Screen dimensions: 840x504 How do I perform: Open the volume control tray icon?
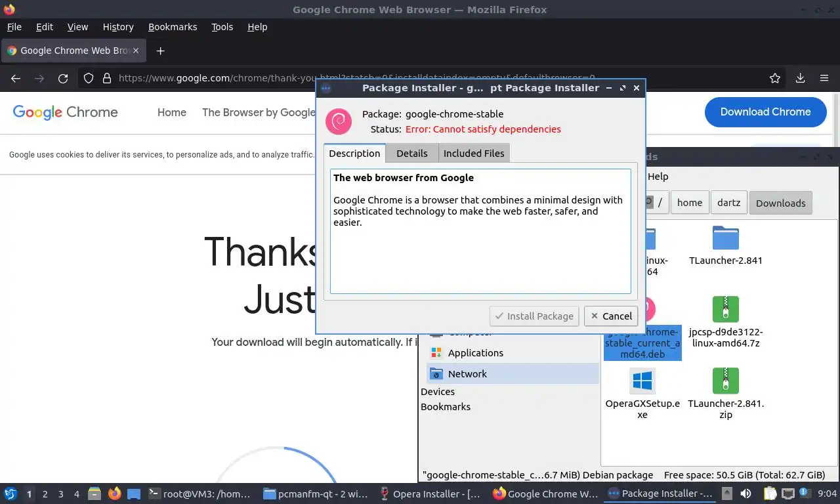click(746, 493)
